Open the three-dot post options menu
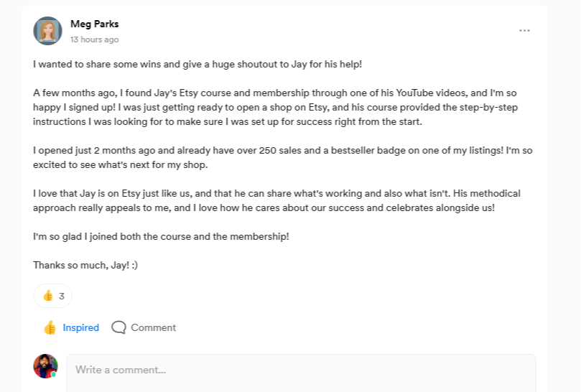 coord(524,31)
